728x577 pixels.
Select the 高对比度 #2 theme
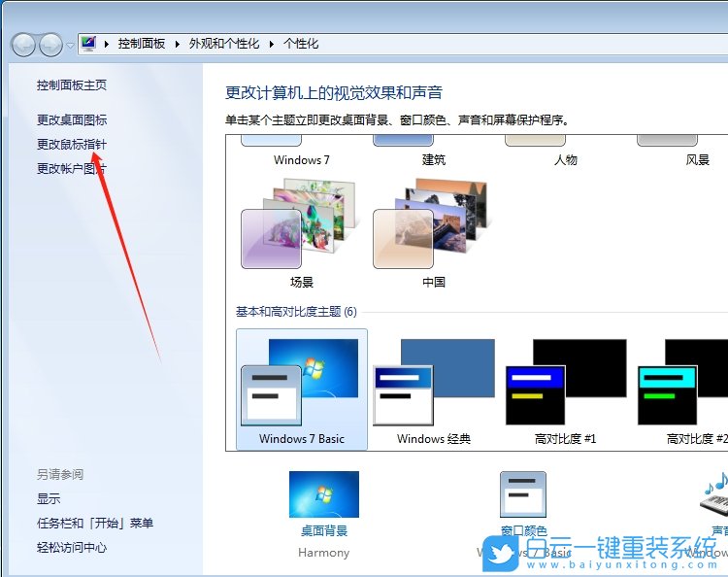682,390
